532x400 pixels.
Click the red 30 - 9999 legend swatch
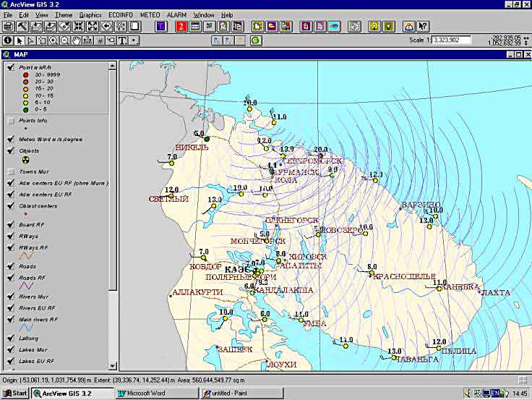coord(25,75)
